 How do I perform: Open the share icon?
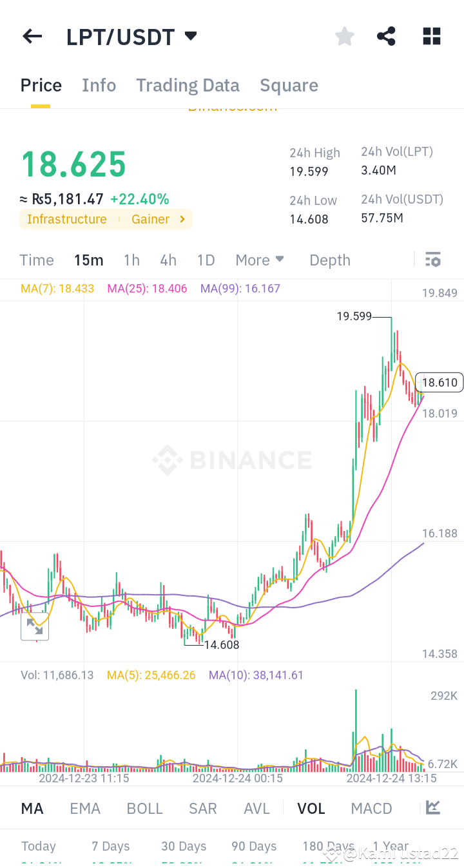(386, 36)
